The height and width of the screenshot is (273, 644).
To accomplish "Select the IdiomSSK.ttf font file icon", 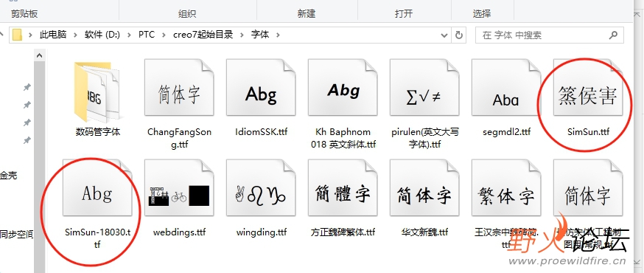I will (x=261, y=87).
